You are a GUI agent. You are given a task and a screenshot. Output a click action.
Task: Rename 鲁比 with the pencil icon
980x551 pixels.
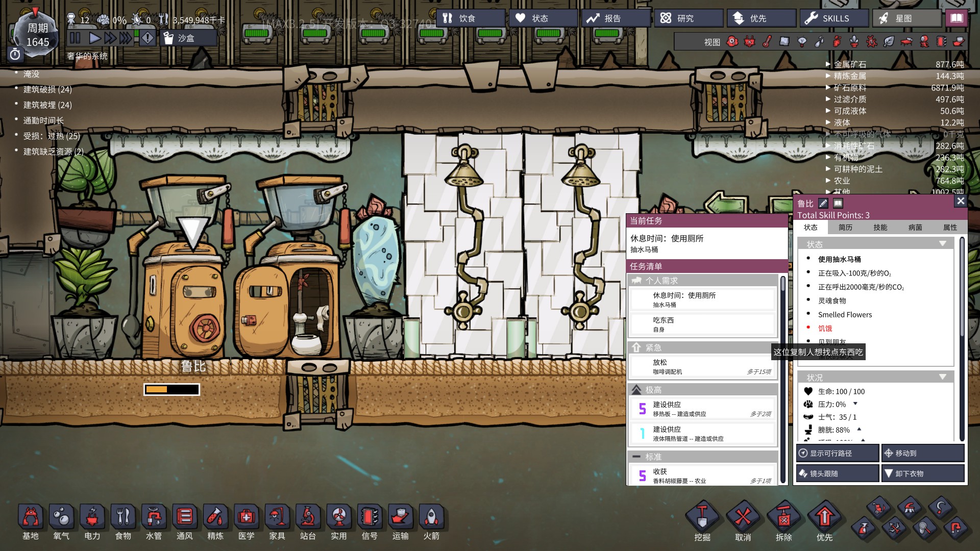tap(823, 203)
